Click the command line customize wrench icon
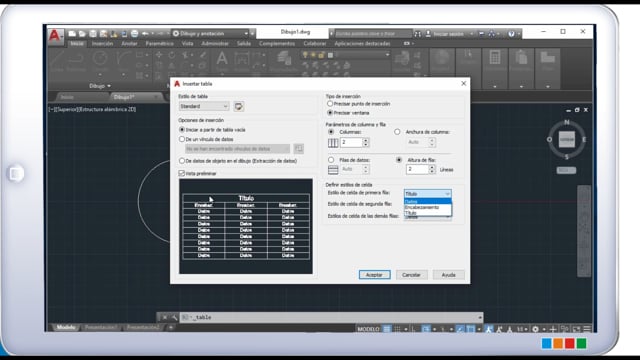 (174, 317)
